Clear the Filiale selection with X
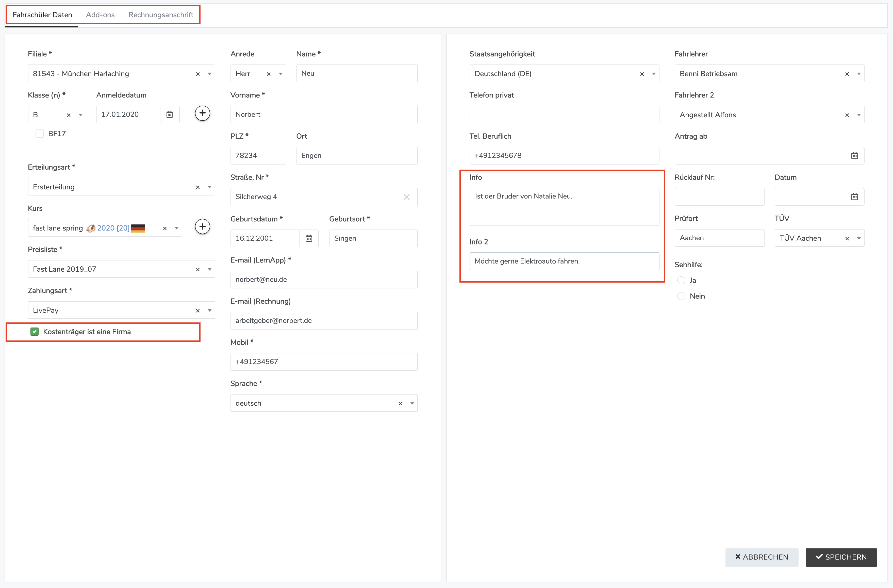893x588 pixels. [198, 74]
